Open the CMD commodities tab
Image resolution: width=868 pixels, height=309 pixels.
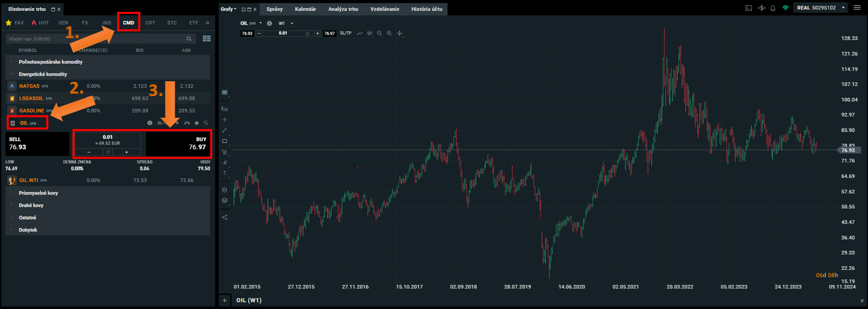(x=128, y=23)
